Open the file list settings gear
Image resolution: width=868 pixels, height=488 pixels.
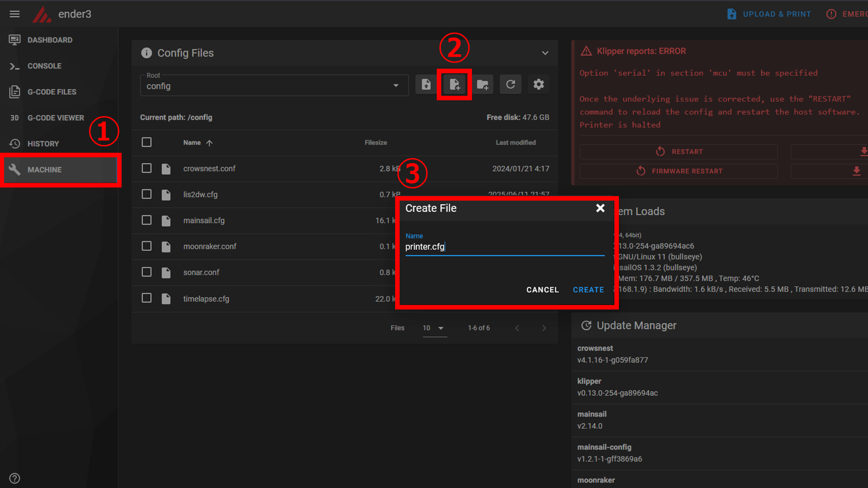point(538,84)
